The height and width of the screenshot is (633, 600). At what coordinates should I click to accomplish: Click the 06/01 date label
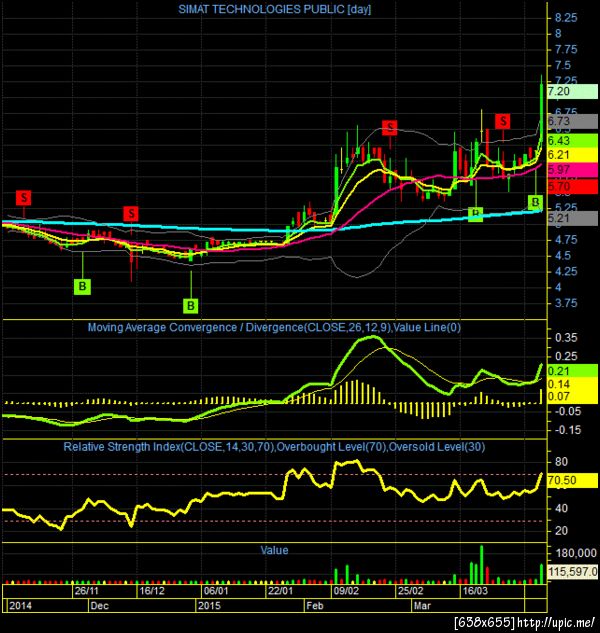click(x=216, y=591)
